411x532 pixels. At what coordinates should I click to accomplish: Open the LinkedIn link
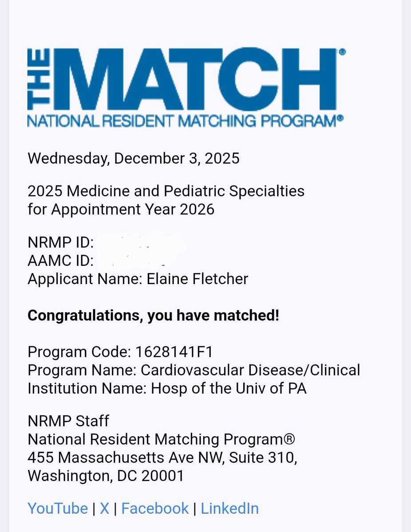point(229,508)
